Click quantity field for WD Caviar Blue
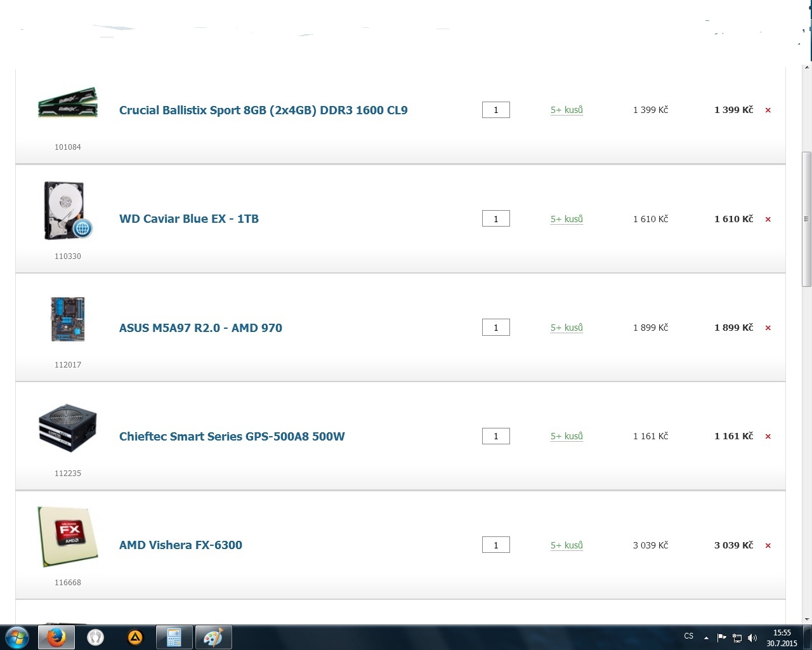 point(496,219)
